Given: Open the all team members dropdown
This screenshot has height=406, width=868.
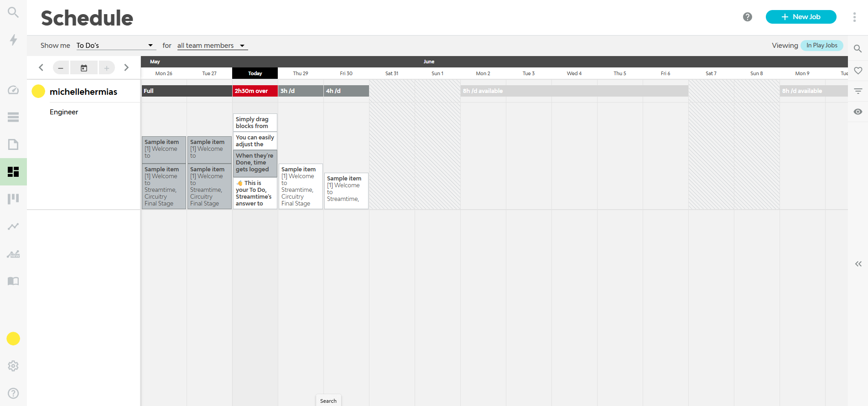Looking at the screenshot, I should 212,46.
